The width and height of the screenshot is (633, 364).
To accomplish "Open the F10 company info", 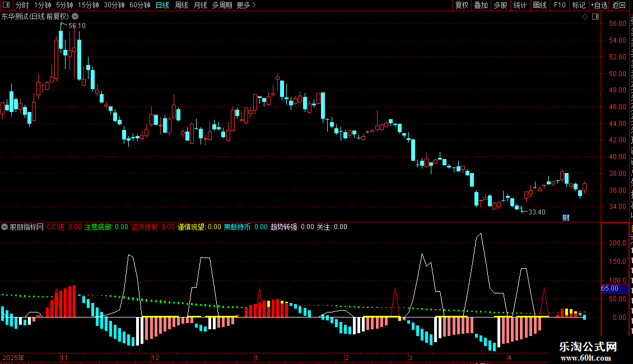I will pos(560,5).
